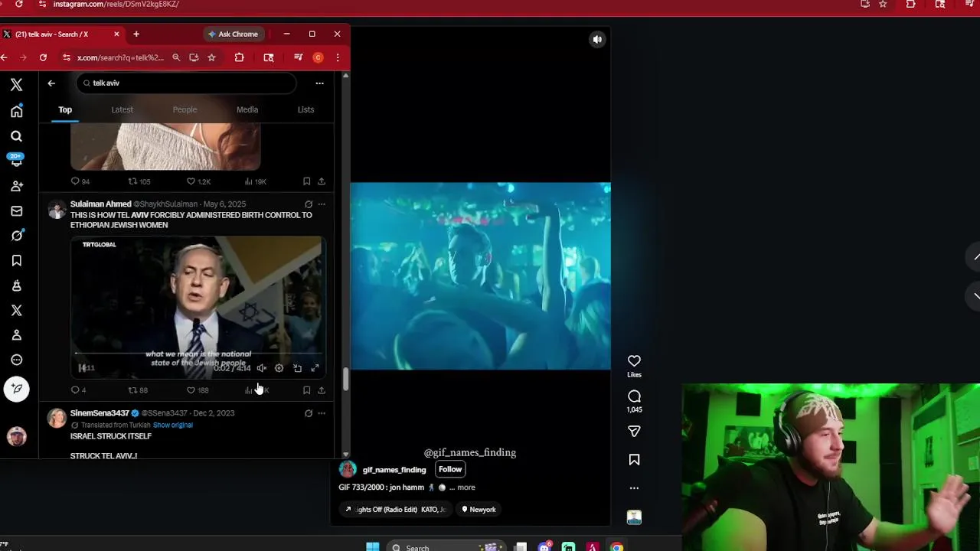Open account avatar at sidebar bottom
Viewport: 980px width, 551px height.
point(16,436)
